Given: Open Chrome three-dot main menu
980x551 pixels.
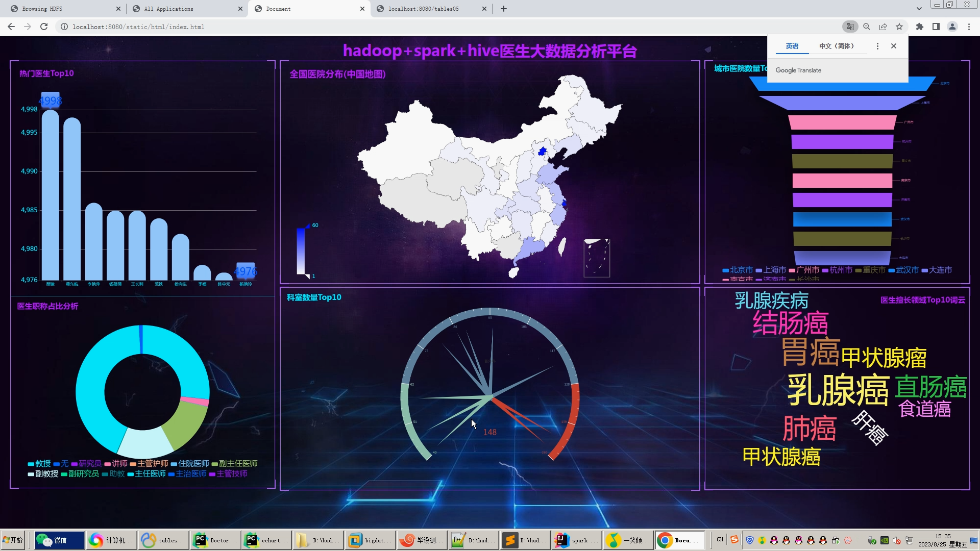Looking at the screenshot, I should point(969,27).
